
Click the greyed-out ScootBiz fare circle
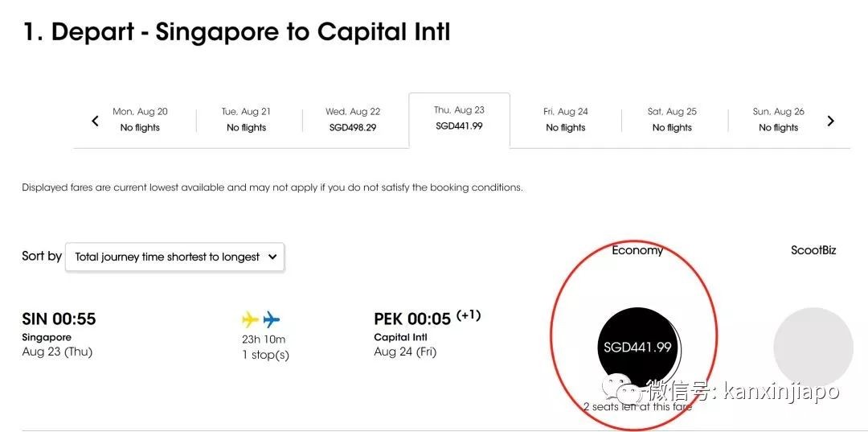coord(813,347)
